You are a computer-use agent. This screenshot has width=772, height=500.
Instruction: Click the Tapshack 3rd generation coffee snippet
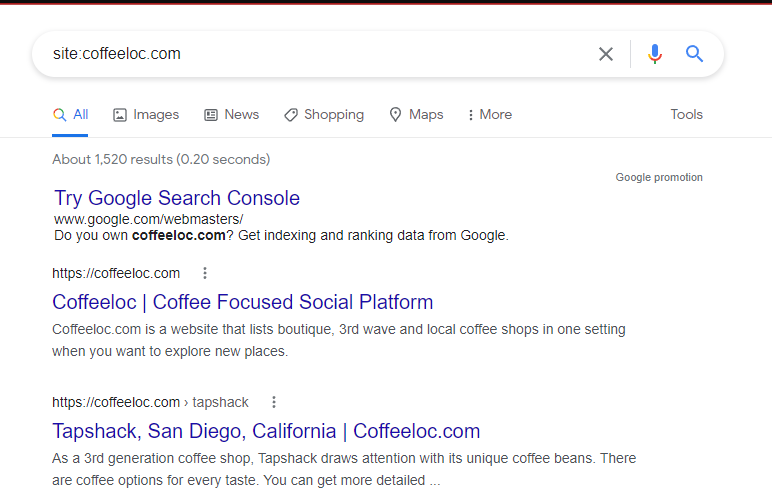pos(344,469)
